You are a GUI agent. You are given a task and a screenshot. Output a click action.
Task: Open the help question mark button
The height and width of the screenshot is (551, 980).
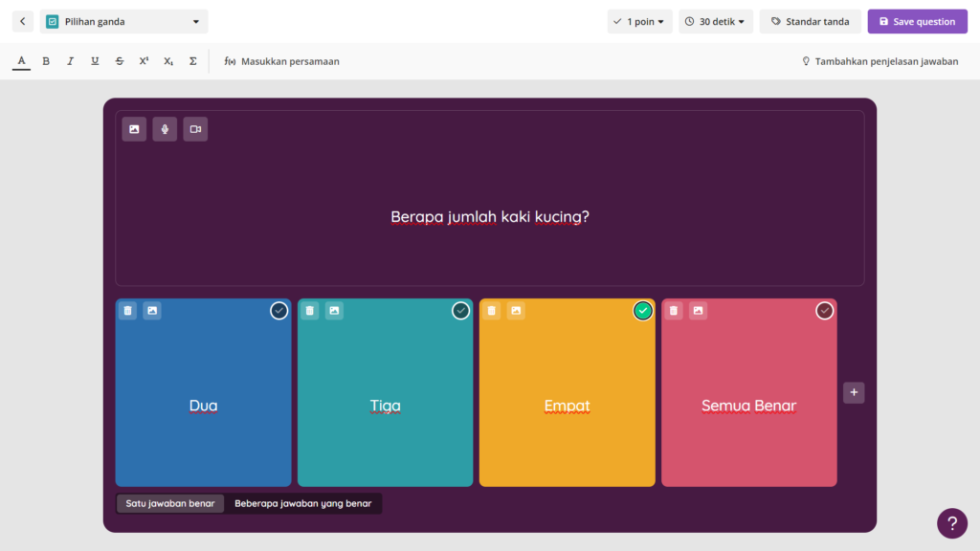[952, 523]
